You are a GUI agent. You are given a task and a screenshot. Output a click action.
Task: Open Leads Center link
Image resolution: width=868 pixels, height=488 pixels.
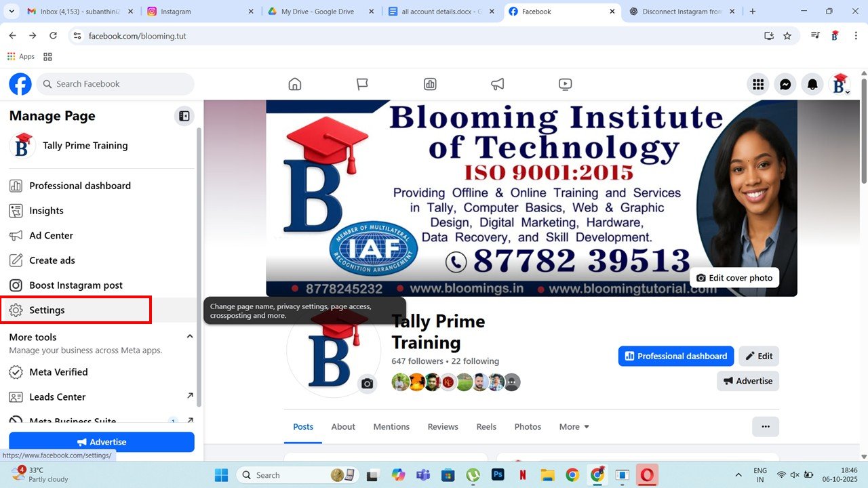58,396
